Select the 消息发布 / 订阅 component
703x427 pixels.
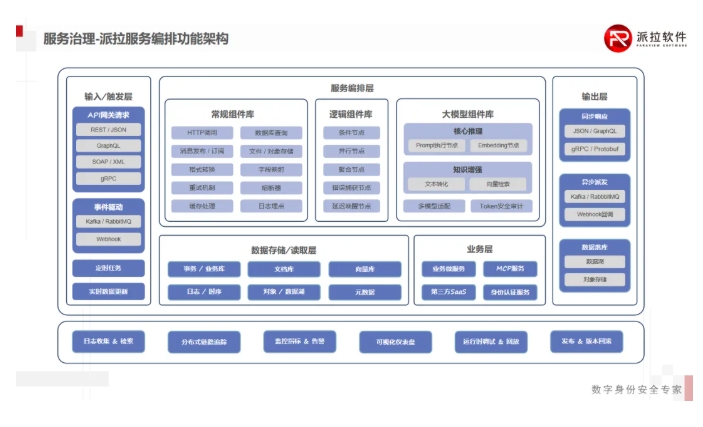[x=202, y=151]
